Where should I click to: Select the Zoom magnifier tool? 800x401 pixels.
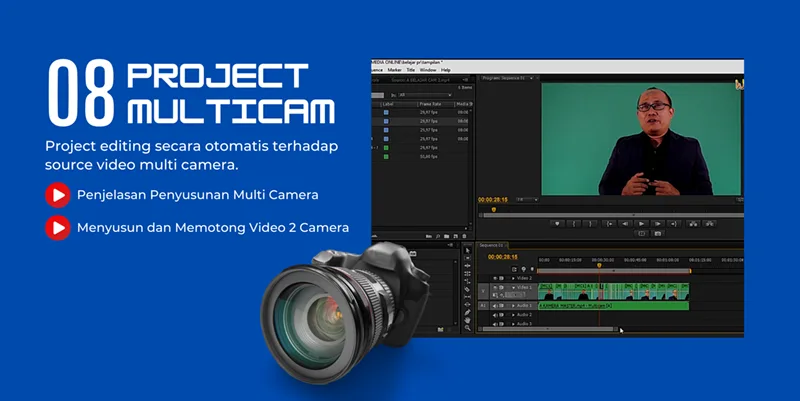pyautogui.click(x=467, y=328)
